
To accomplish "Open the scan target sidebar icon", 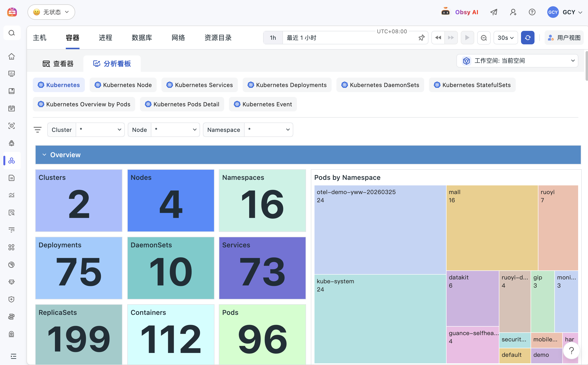I will click(12, 126).
